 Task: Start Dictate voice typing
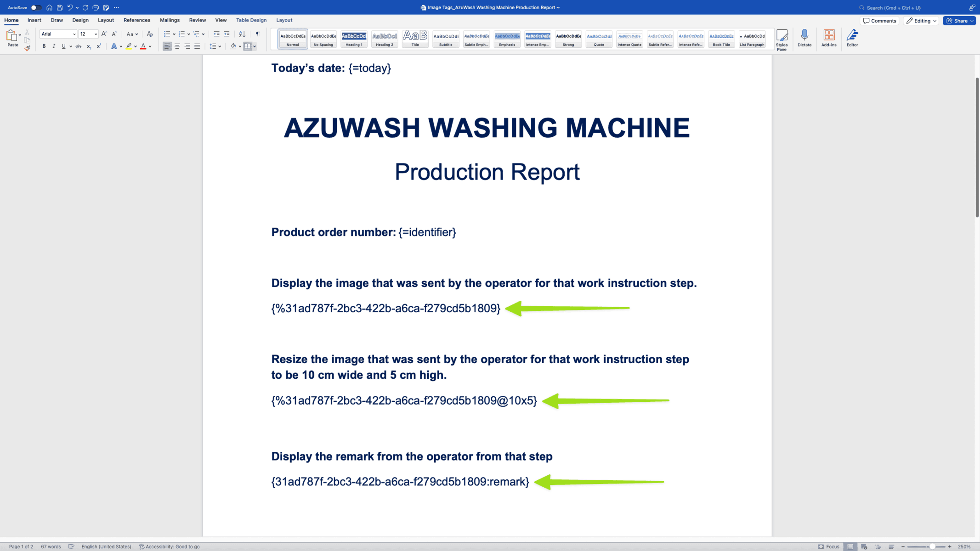click(804, 39)
